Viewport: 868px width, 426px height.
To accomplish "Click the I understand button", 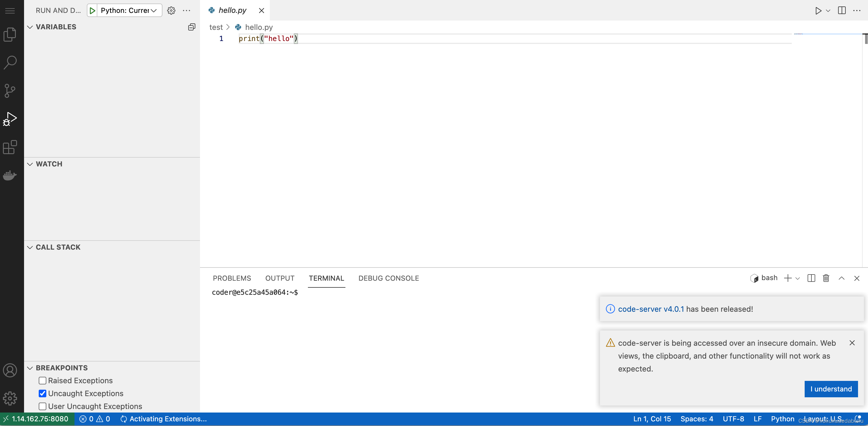I will coord(830,389).
